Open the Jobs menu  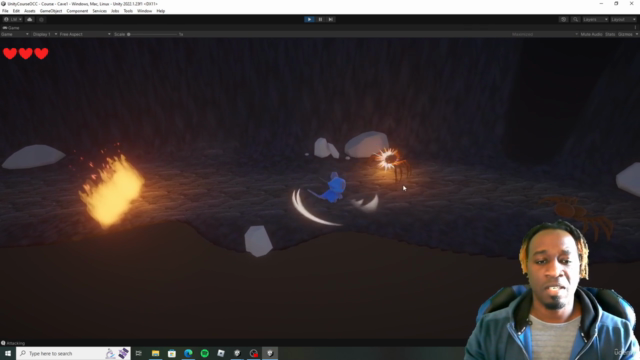[115, 11]
